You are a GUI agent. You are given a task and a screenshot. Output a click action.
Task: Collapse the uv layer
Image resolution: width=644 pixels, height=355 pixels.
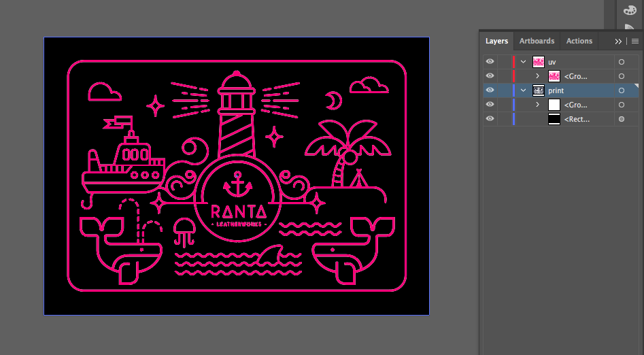[523, 62]
